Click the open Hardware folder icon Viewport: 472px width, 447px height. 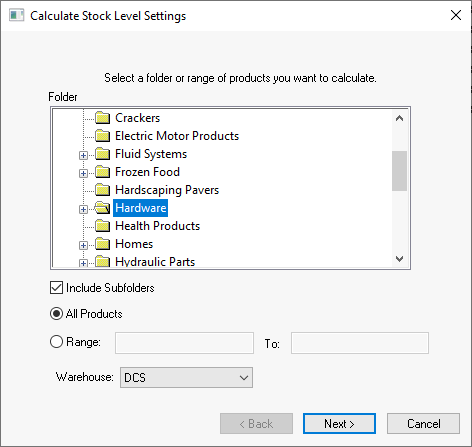(x=102, y=208)
